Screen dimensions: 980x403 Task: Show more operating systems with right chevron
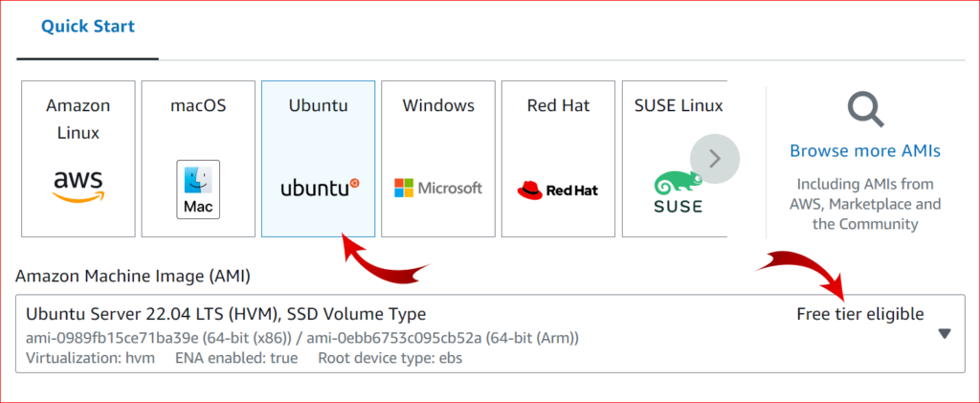[x=715, y=159]
